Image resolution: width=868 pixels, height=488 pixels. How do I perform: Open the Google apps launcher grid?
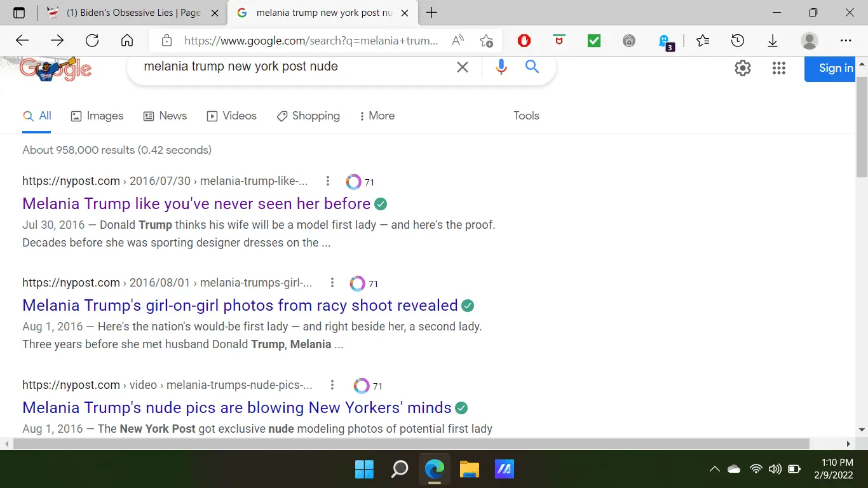778,68
